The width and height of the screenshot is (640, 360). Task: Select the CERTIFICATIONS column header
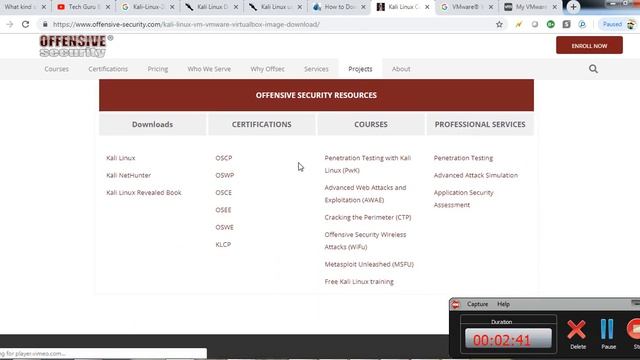pyautogui.click(x=262, y=124)
